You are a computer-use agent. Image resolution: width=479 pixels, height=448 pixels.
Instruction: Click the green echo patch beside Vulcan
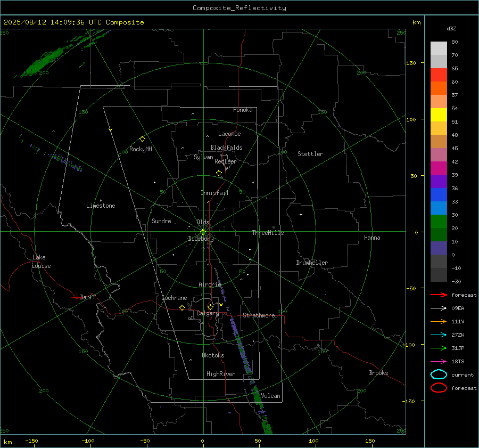[258, 396]
